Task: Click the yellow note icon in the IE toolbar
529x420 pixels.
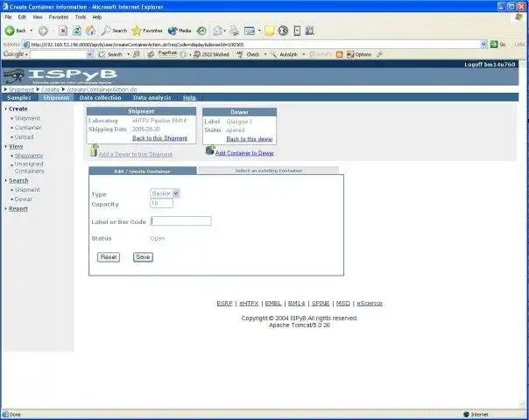Action: [x=269, y=31]
